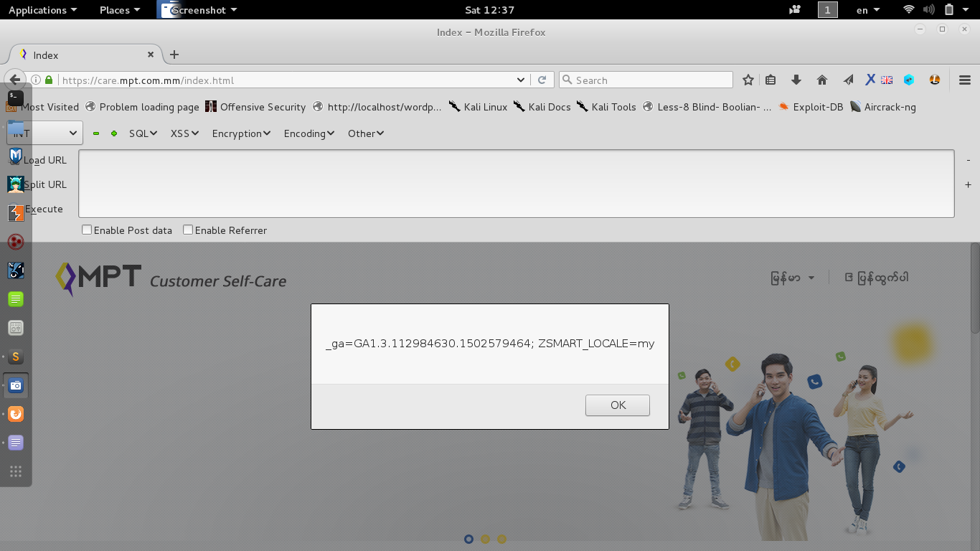Image resolution: width=980 pixels, height=551 pixels.
Task: Click the Sat 12:37 clock
Action: 489,10
